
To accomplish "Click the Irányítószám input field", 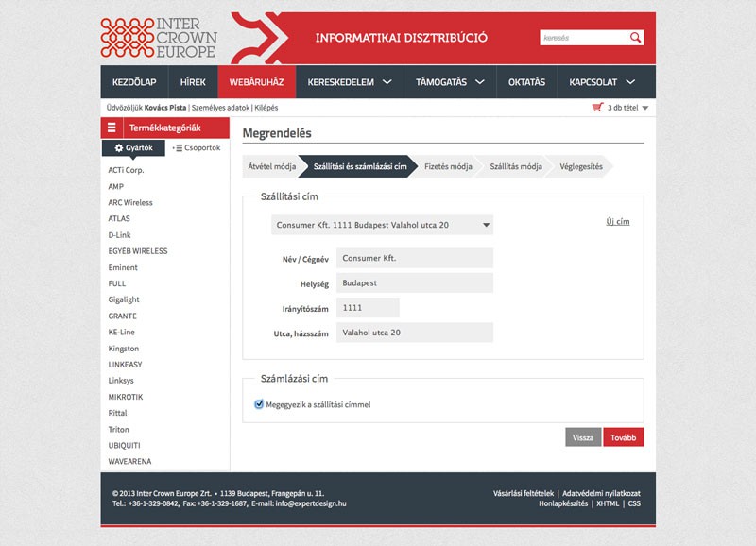I will pyautogui.click(x=368, y=308).
